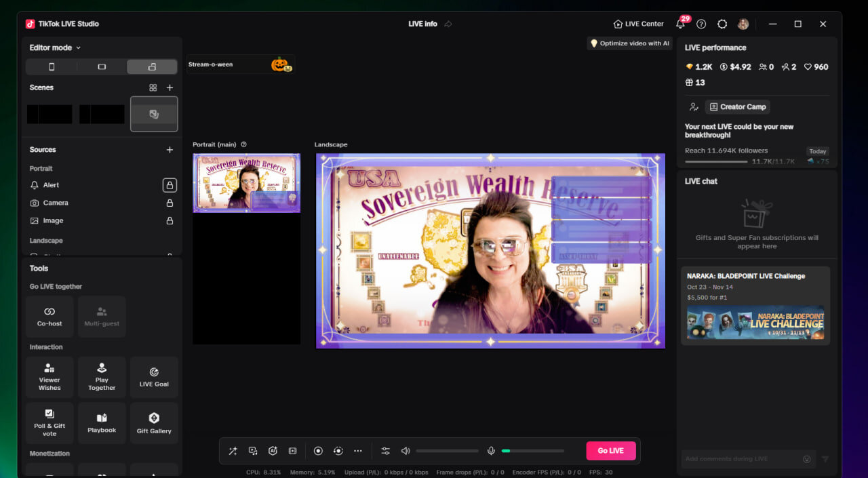Image resolution: width=868 pixels, height=478 pixels.
Task: Switch to landscape-only layout mode
Action: click(102, 66)
